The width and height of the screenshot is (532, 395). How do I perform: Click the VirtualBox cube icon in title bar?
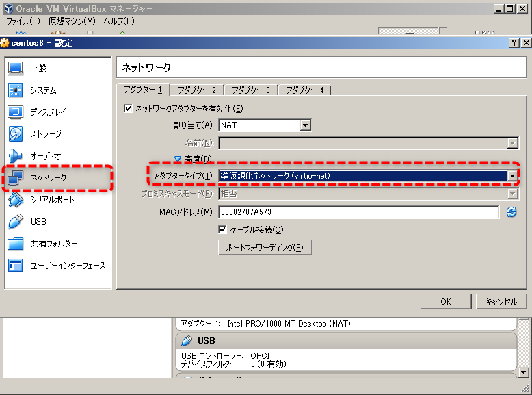[8, 8]
